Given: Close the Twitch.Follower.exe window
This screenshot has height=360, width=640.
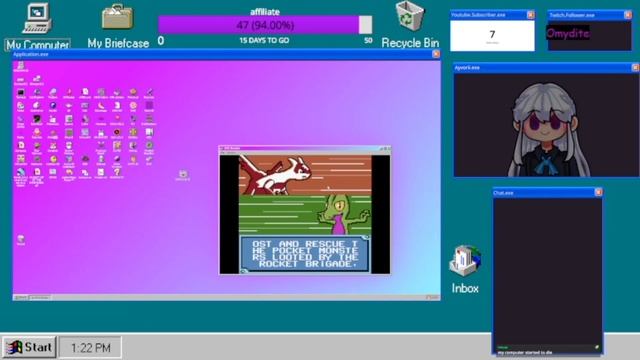Looking at the screenshot, I should (627, 15).
